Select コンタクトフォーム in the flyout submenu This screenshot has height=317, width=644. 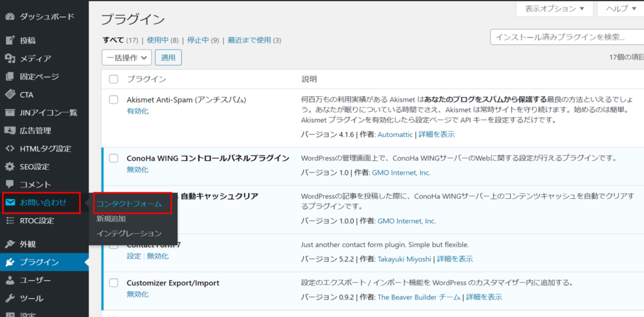pyautogui.click(x=129, y=204)
